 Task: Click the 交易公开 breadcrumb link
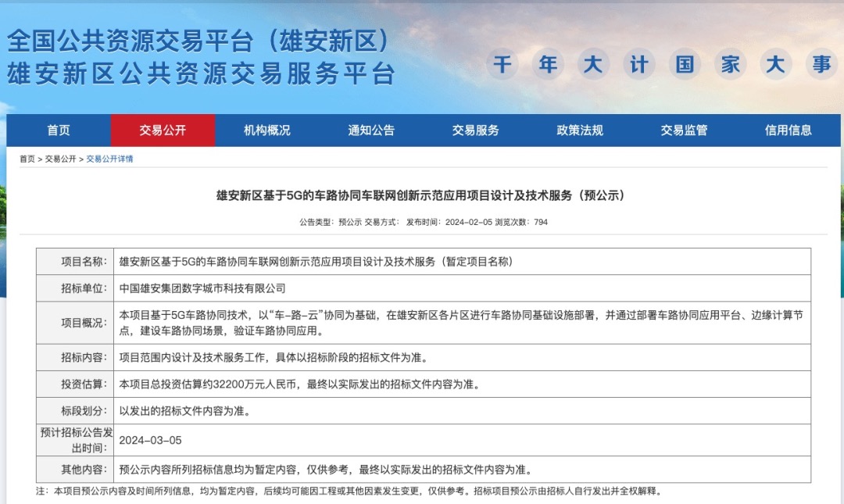coord(60,159)
